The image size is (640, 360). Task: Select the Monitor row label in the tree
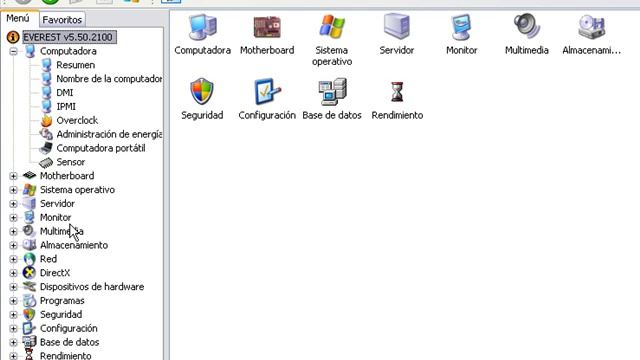(x=56, y=218)
